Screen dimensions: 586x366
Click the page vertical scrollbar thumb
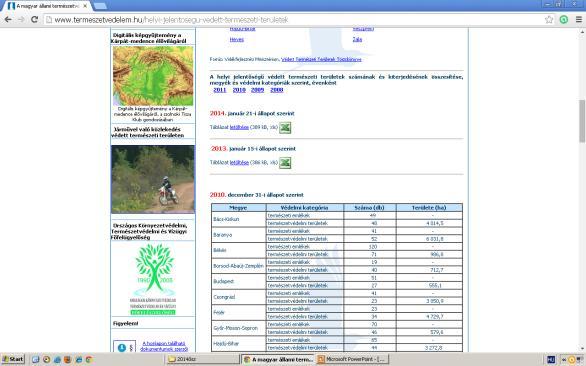pos(582,121)
